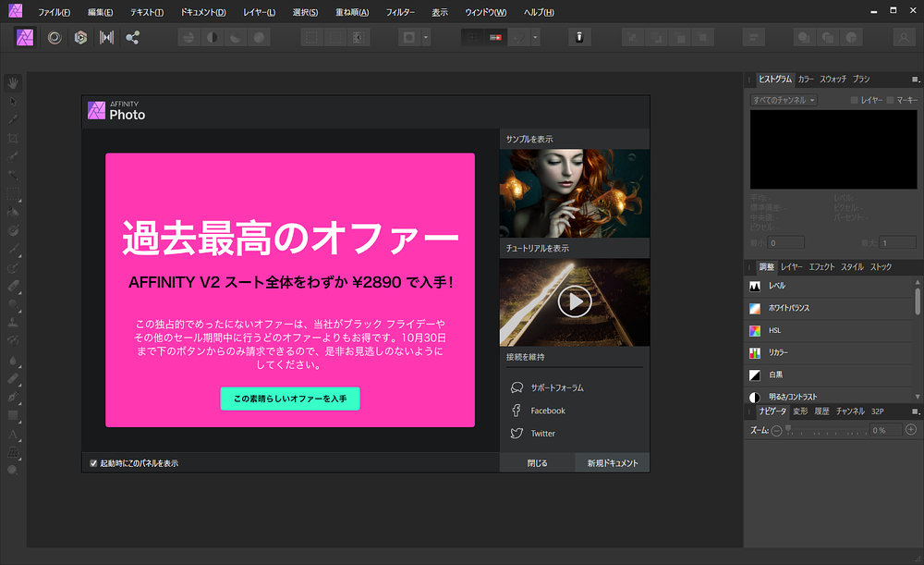Click the ズーム slider in ナビゲータ panel
Image resolution: width=924 pixels, height=565 pixels.
coord(827,431)
